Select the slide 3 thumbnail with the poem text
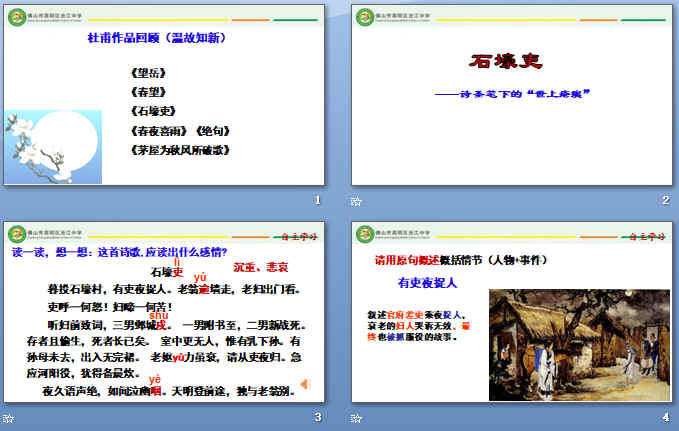The height and width of the screenshot is (431, 679). pyautogui.click(x=163, y=314)
